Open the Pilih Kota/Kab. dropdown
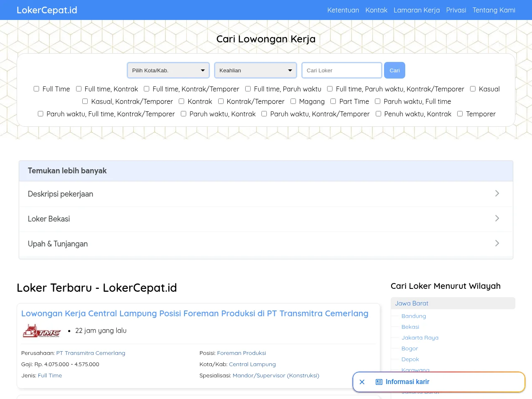The height and width of the screenshot is (399, 532). click(168, 70)
